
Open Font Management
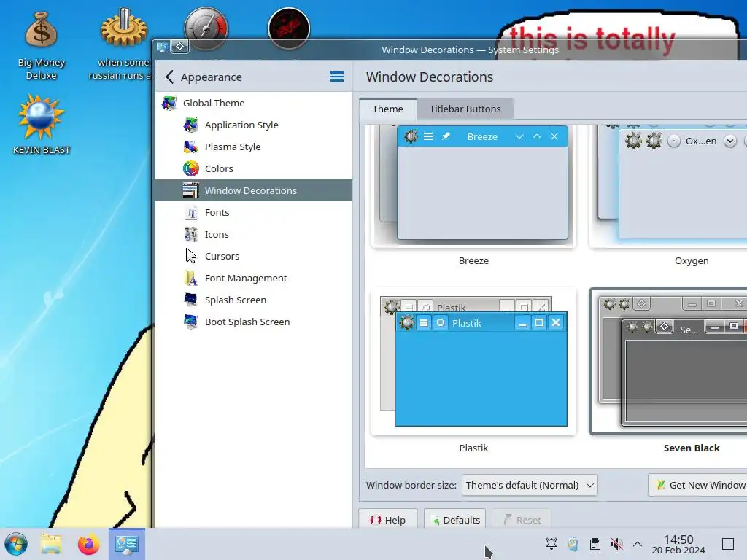click(254, 278)
